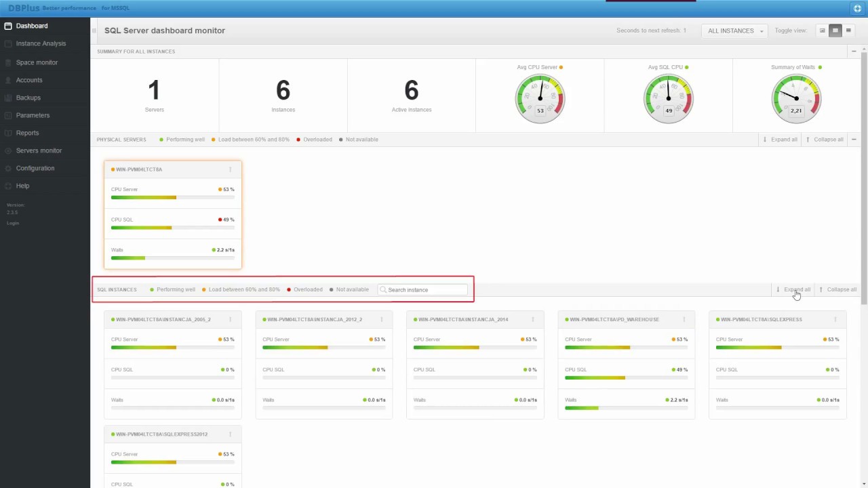The height and width of the screenshot is (488, 868).
Task: Open the WIN-PVM04LTCT8A server card options icon
Action: (230, 169)
